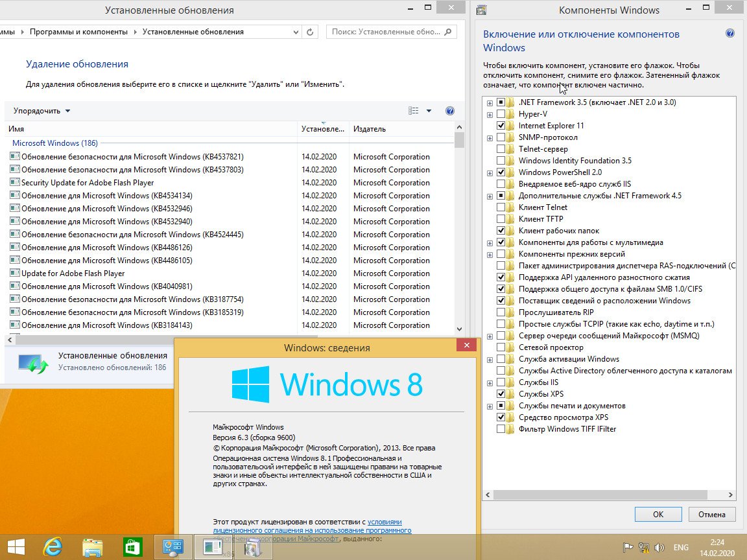Click the Start button on the taskbar
Image resolution: width=747 pixels, height=560 pixels.
tap(16, 548)
